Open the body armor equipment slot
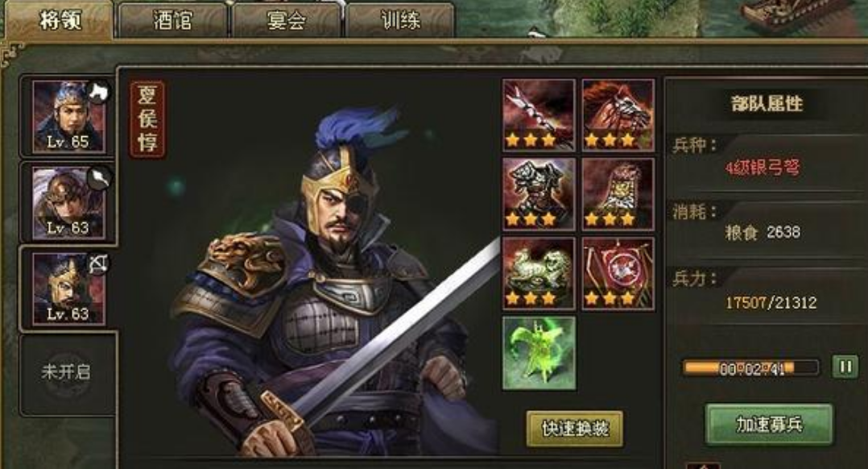 [x=539, y=193]
